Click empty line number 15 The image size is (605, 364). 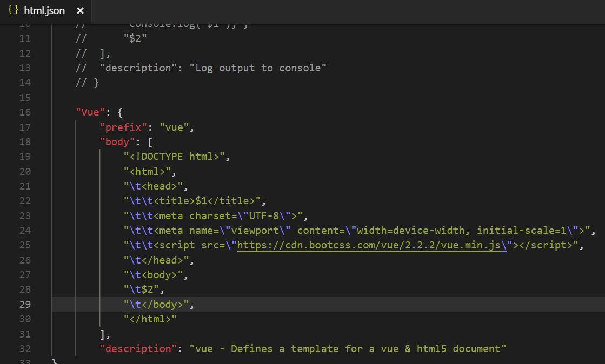pyautogui.click(x=25, y=98)
